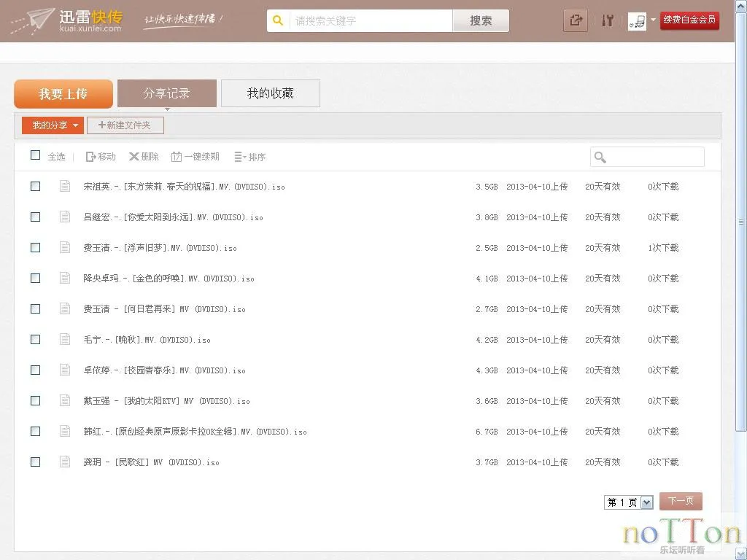The width and height of the screenshot is (747, 560).
Task: Click the tools/settings icon near account avatar
Action: (608, 20)
